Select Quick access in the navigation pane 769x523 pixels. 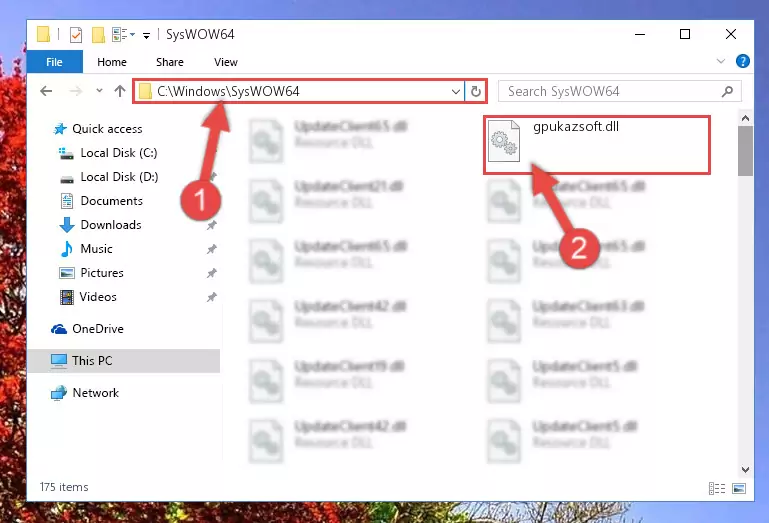[107, 129]
